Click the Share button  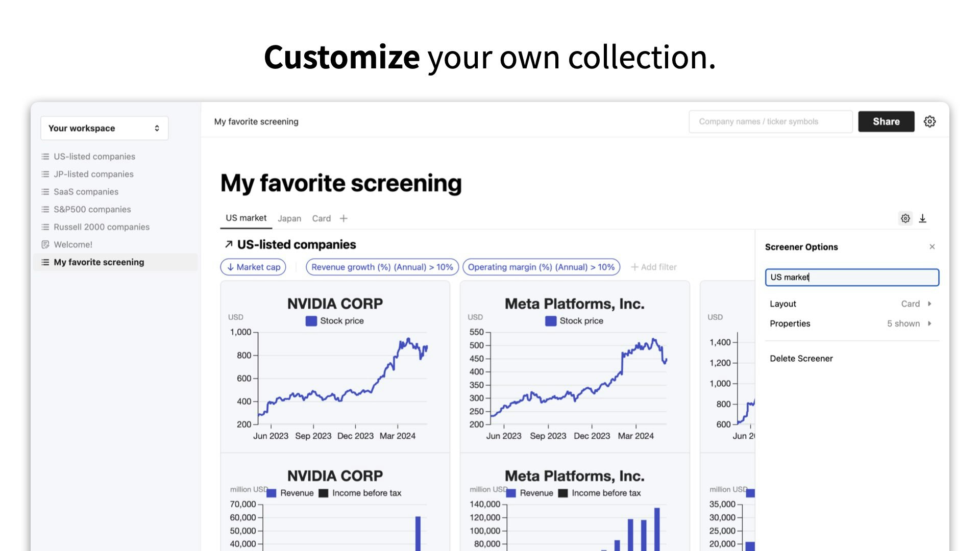click(x=886, y=121)
